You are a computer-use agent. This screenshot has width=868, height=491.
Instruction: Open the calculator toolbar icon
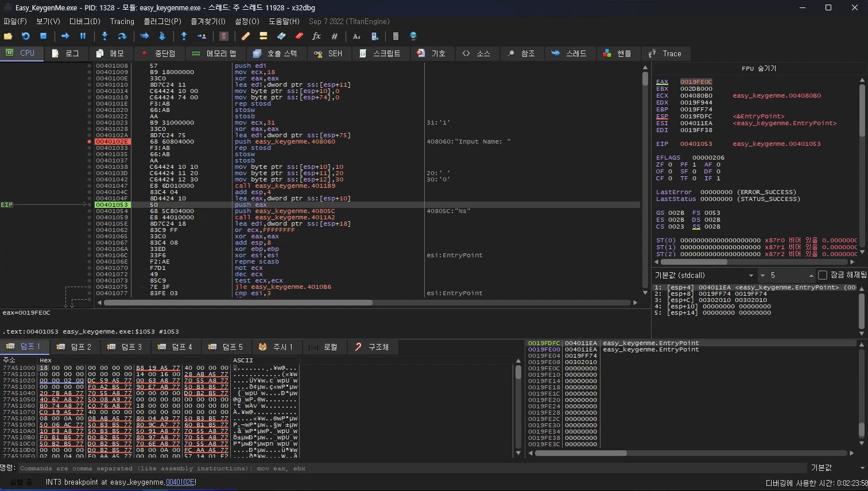[x=396, y=36]
